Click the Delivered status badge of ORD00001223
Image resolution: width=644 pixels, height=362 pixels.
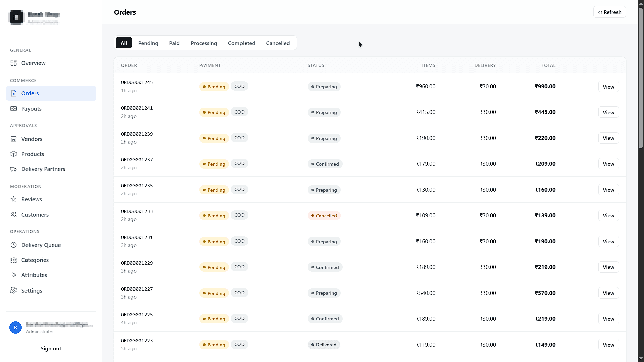[324, 345]
